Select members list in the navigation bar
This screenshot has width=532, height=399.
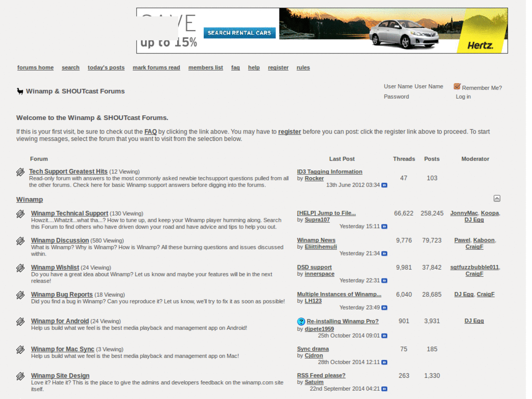[x=205, y=68]
